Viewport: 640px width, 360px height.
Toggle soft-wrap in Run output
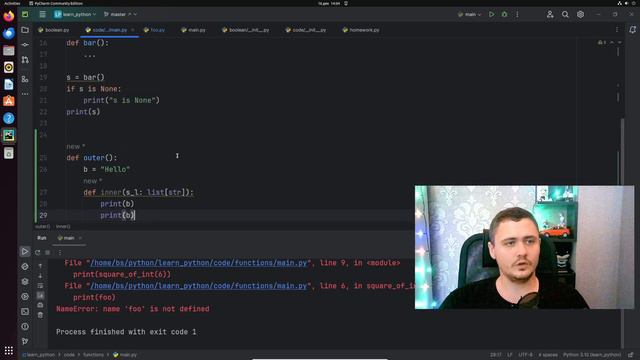[x=40, y=285]
